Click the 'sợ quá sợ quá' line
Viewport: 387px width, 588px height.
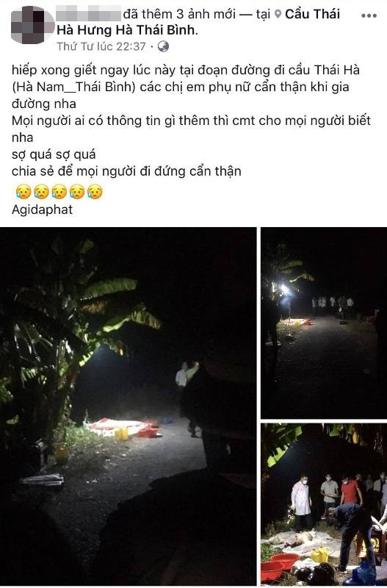click(54, 154)
